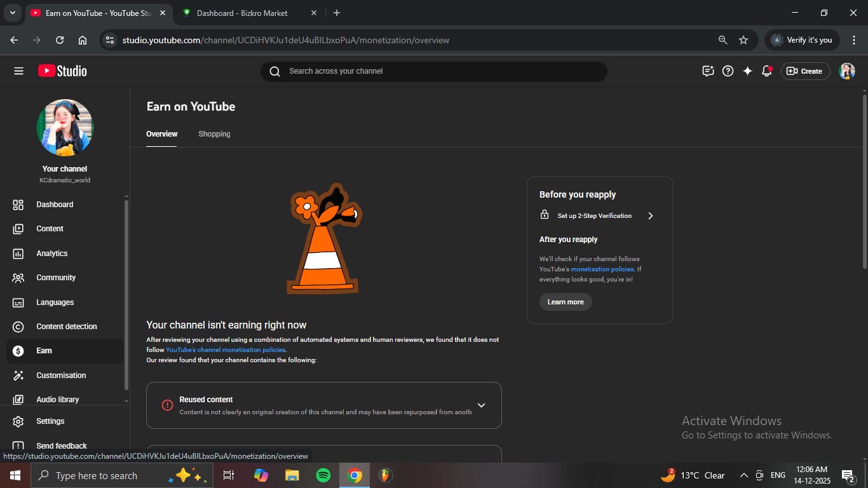Open Analytics in the sidebar
The image size is (868, 488).
pos(51,254)
